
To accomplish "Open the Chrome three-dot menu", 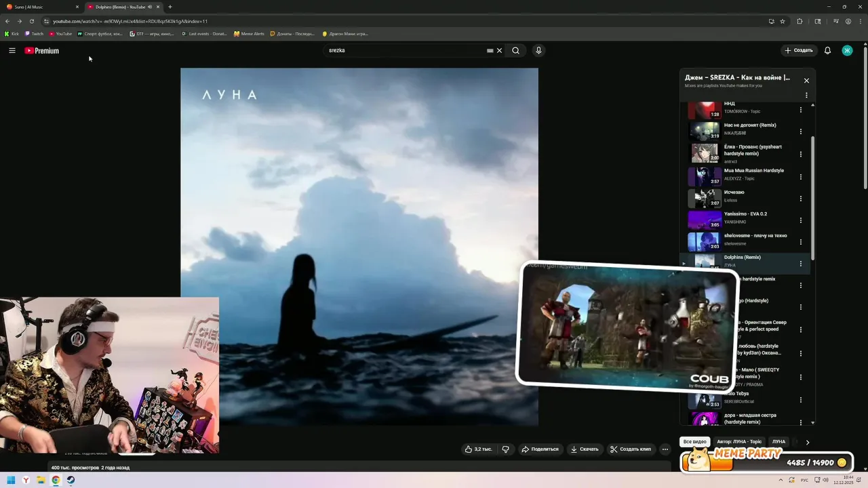I will (x=860, y=21).
